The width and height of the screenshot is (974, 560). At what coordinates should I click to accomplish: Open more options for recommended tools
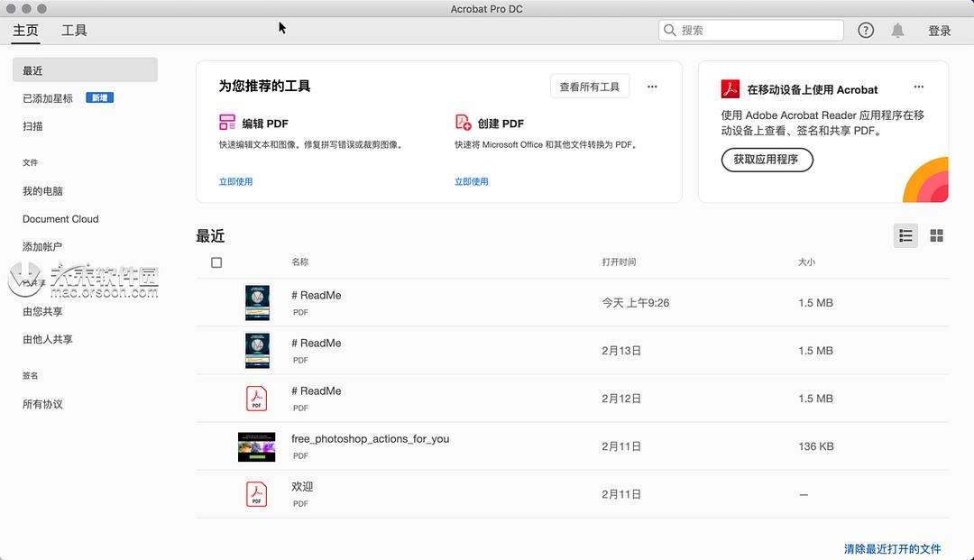click(652, 87)
